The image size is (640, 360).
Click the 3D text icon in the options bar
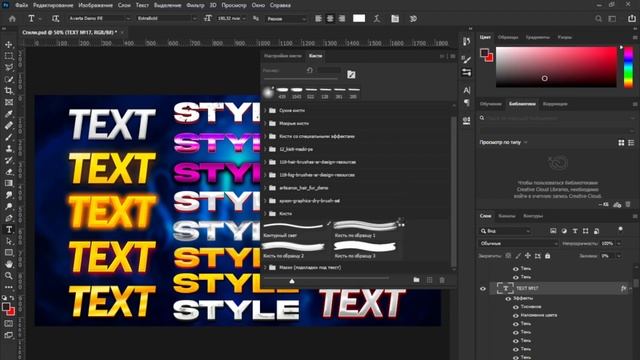[x=413, y=18]
